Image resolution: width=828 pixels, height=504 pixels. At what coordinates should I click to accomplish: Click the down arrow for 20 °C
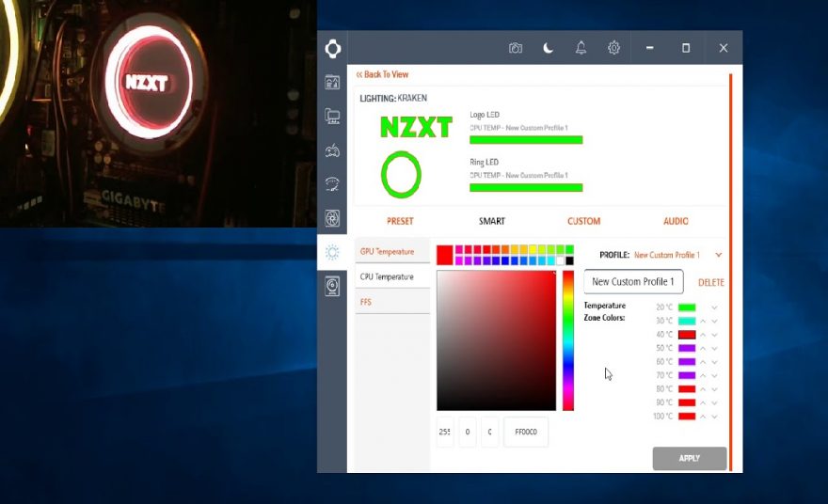[714, 307]
